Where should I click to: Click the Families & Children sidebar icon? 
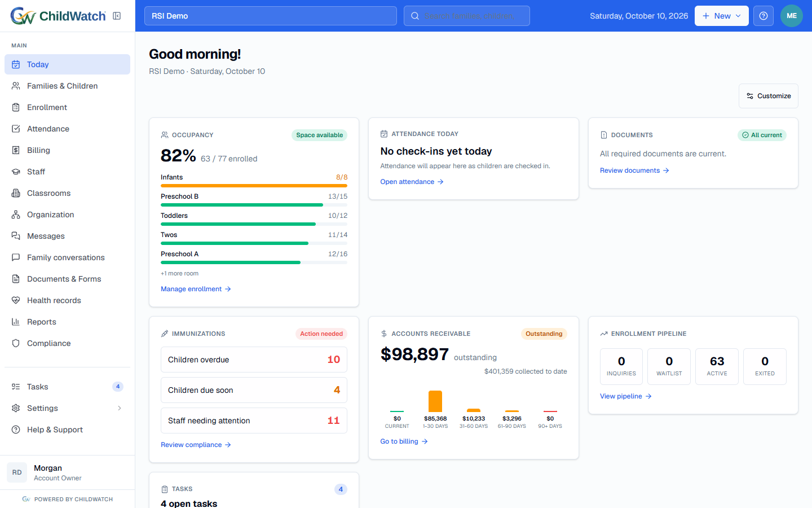(16, 86)
